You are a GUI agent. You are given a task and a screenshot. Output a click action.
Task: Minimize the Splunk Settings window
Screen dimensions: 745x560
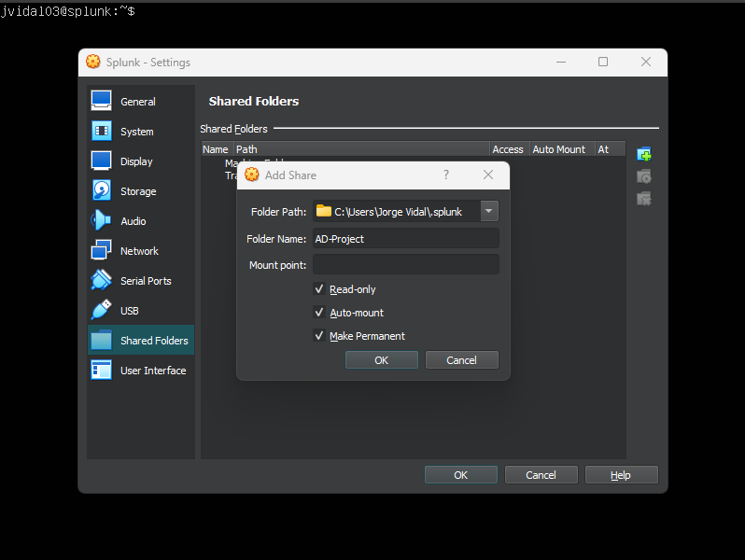561,62
